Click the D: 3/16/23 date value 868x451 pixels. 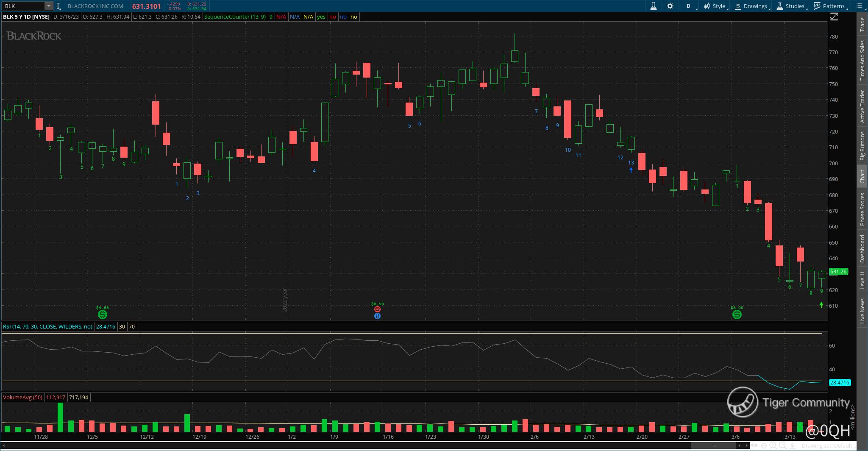[x=66, y=17]
